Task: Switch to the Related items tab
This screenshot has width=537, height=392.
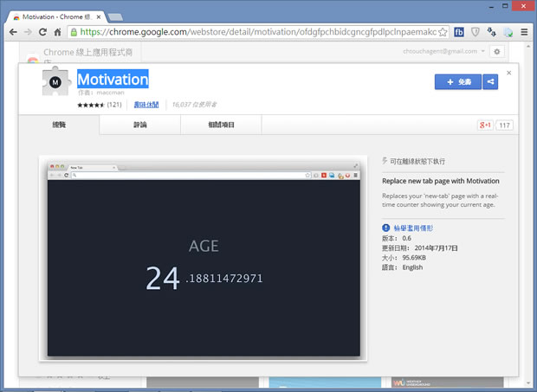Action: 221,125
